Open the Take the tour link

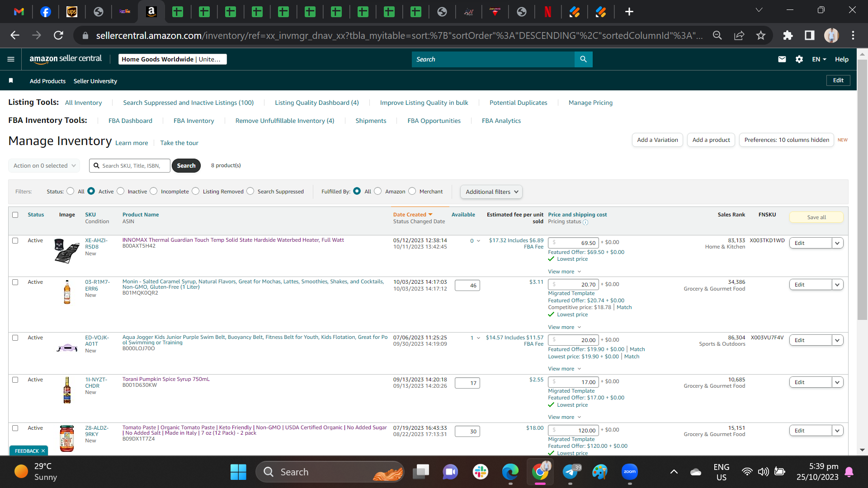[x=179, y=143]
